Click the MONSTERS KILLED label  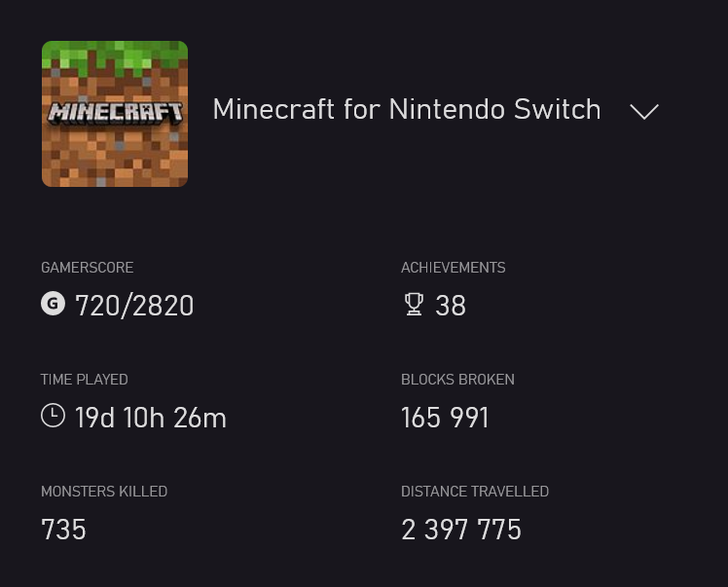pos(104,492)
